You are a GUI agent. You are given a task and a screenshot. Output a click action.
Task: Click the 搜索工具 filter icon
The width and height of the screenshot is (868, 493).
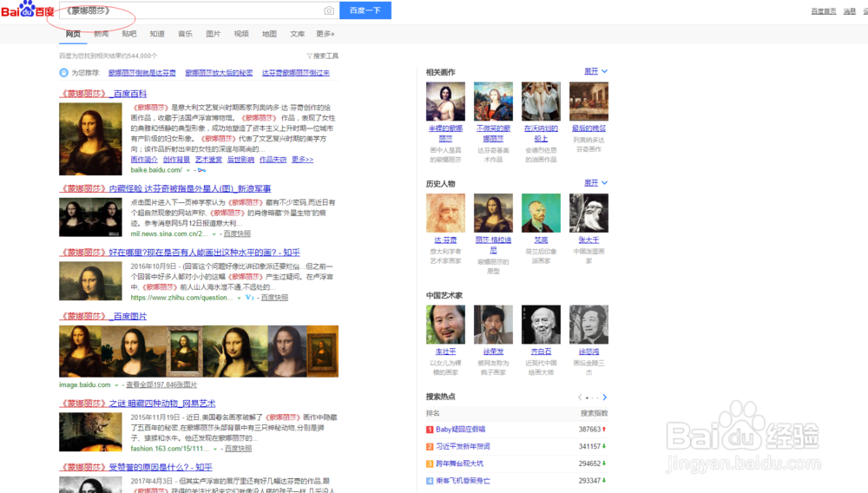pyautogui.click(x=310, y=56)
